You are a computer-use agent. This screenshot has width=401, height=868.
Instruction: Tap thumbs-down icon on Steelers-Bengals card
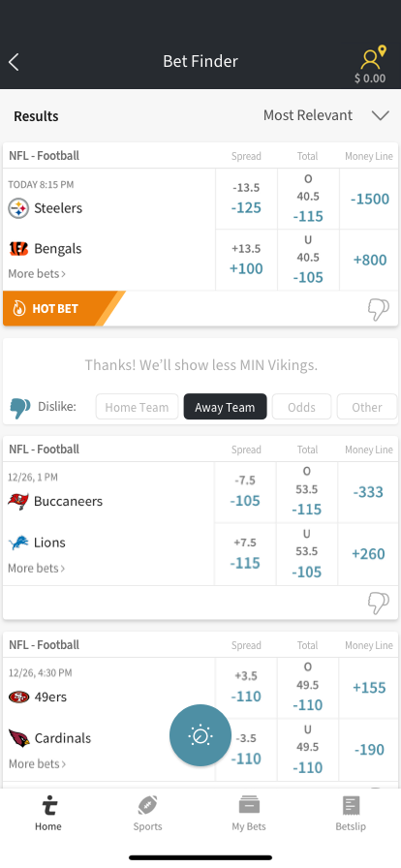pos(379,309)
